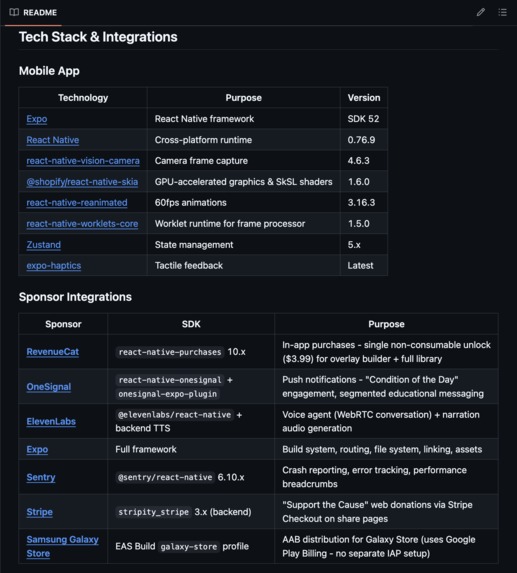The image size is (517, 573).
Task: Click the react-native-purchases code label
Action: coord(170,352)
